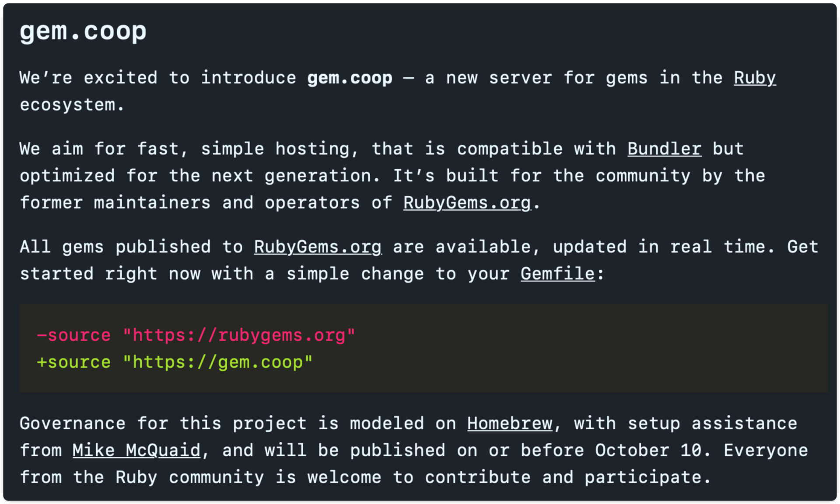This screenshot has width=840, height=504.
Task: Visit the Mike McQuaid link
Action: click(x=136, y=451)
